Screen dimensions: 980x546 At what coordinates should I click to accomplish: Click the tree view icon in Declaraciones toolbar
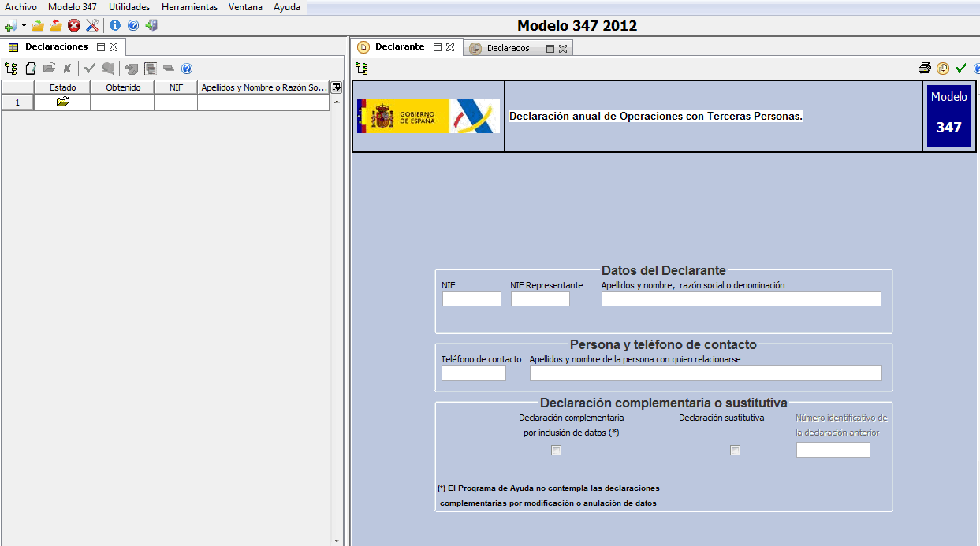coord(11,69)
